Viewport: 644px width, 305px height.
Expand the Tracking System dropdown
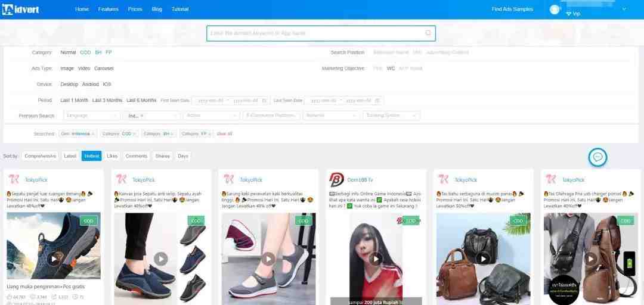391,116
